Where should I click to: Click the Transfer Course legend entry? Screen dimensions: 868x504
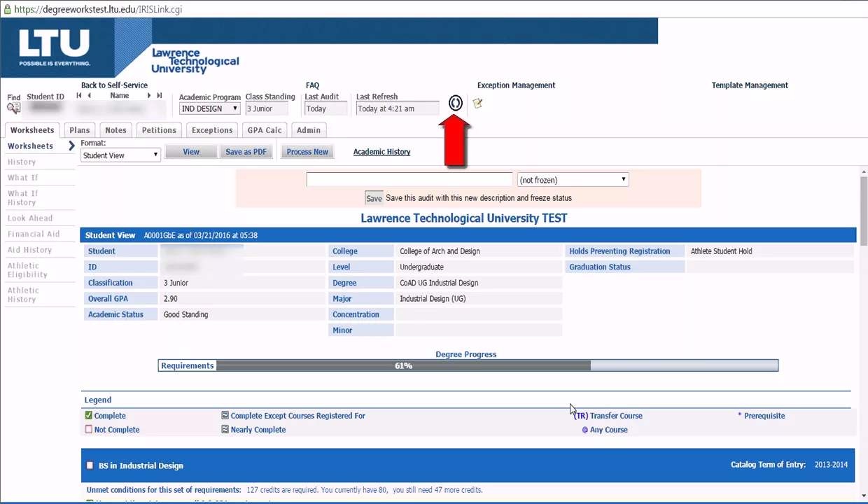pos(608,416)
